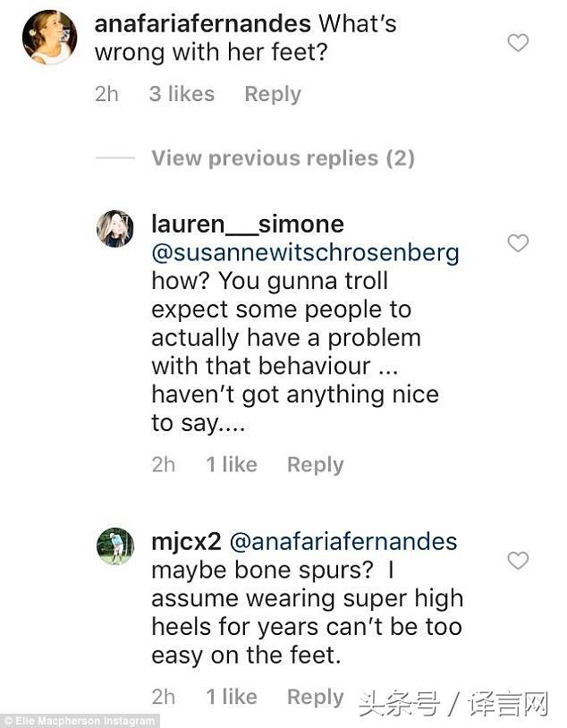567x728 pixels.
Task: Like lauren__simone's reply with the heart
Action: click(518, 242)
